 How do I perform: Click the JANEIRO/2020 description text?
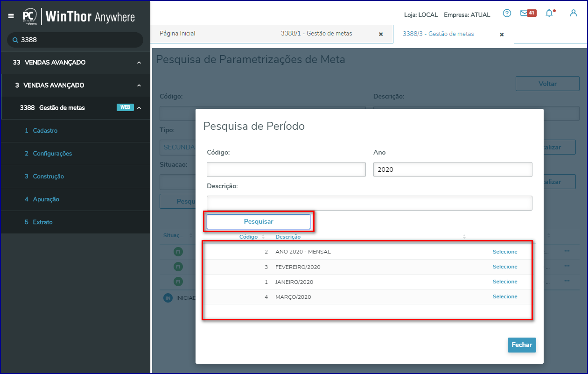pyautogui.click(x=294, y=282)
